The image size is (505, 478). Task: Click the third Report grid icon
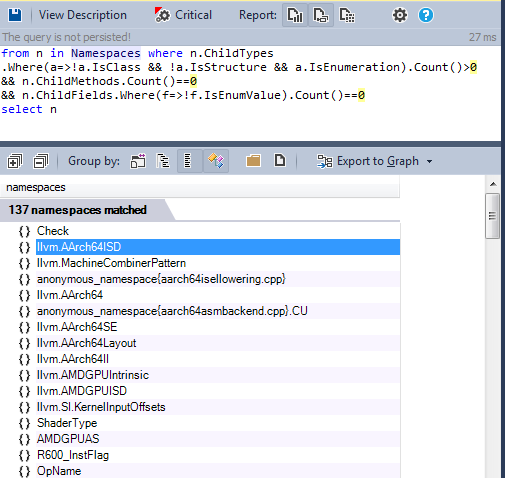pos(347,15)
